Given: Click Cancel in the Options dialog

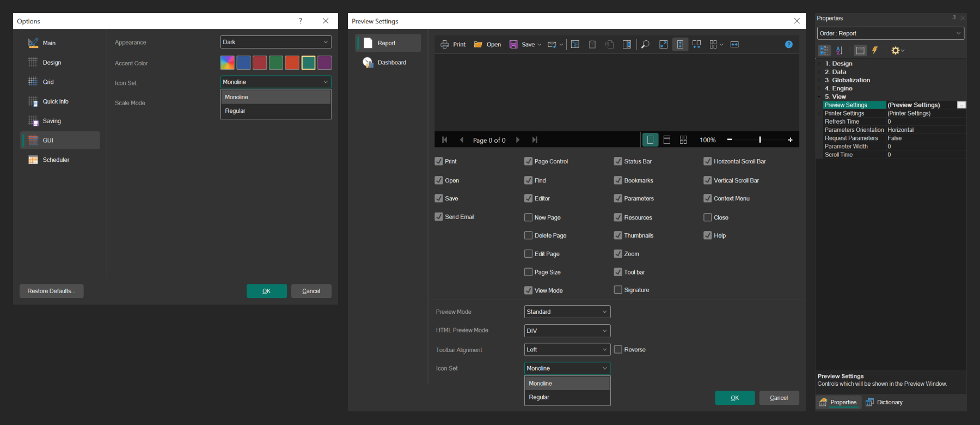Looking at the screenshot, I should click(311, 291).
